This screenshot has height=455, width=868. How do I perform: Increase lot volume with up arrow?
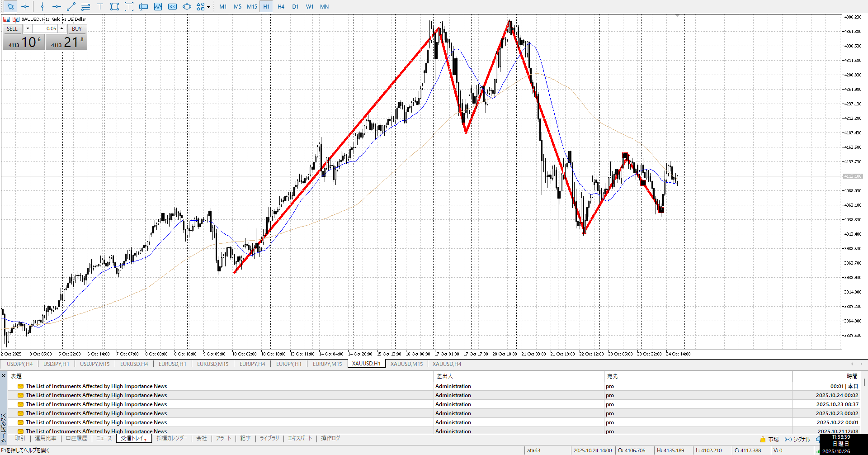click(x=62, y=28)
